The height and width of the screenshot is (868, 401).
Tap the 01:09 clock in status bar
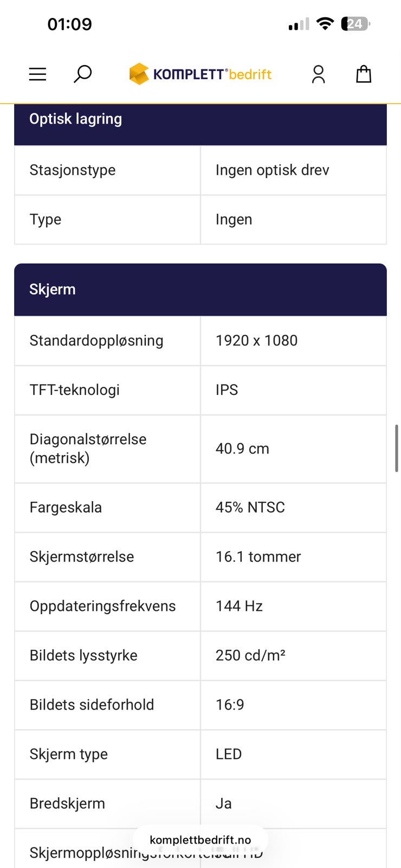coord(69,24)
